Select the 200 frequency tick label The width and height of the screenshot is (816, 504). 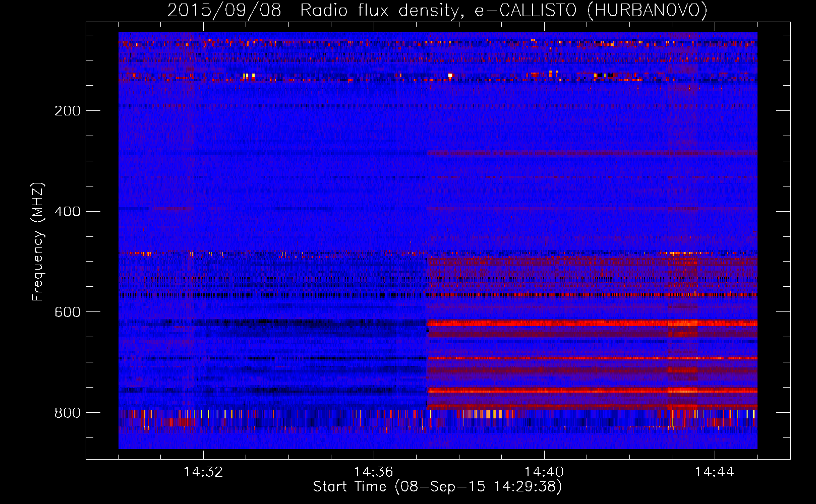coord(68,111)
